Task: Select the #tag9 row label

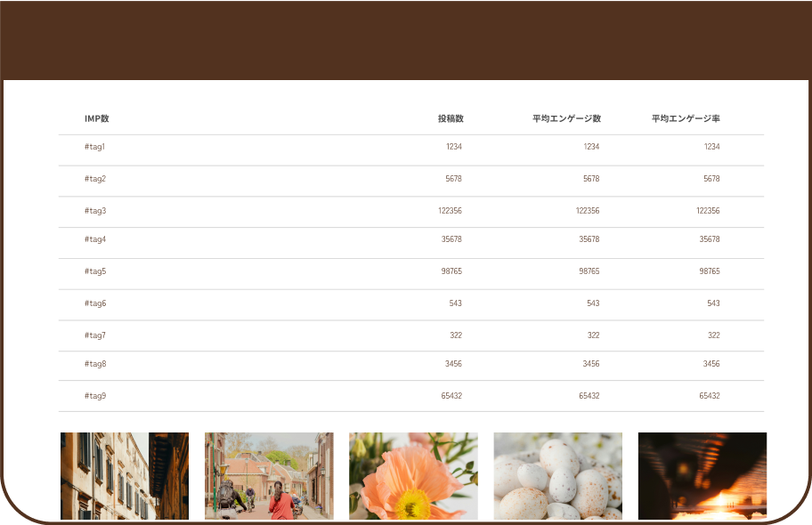Action: pos(95,396)
